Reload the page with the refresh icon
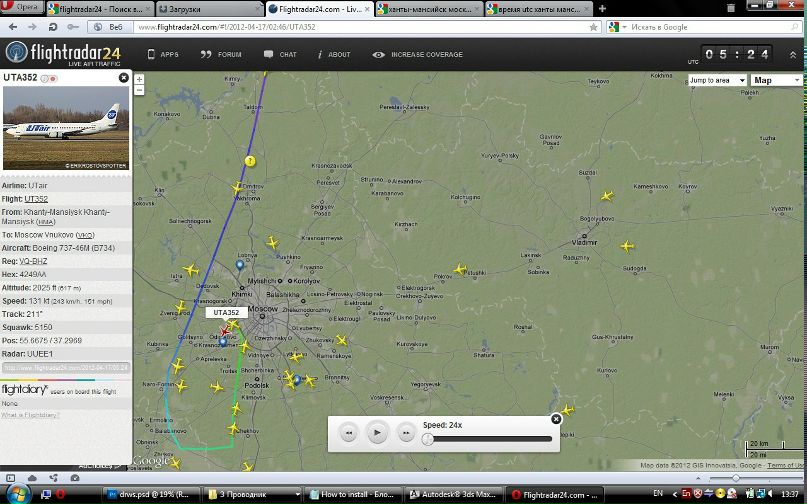807x504 pixels. tap(52, 27)
